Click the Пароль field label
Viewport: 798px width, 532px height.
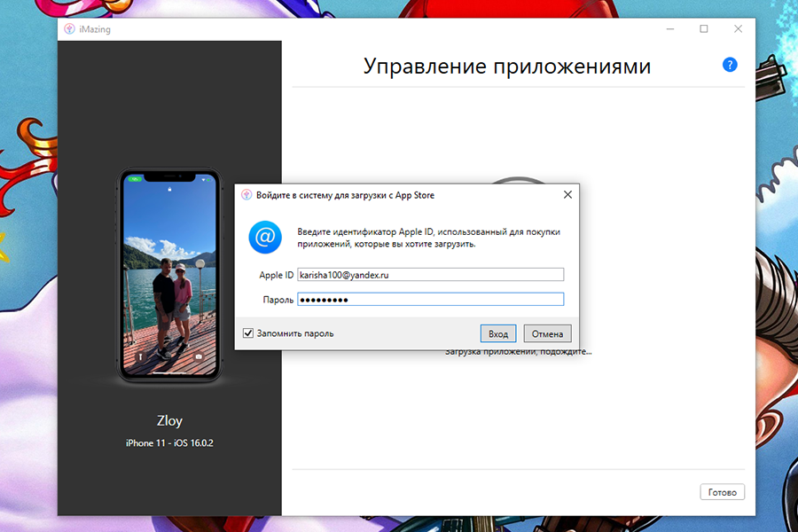[278, 300]
